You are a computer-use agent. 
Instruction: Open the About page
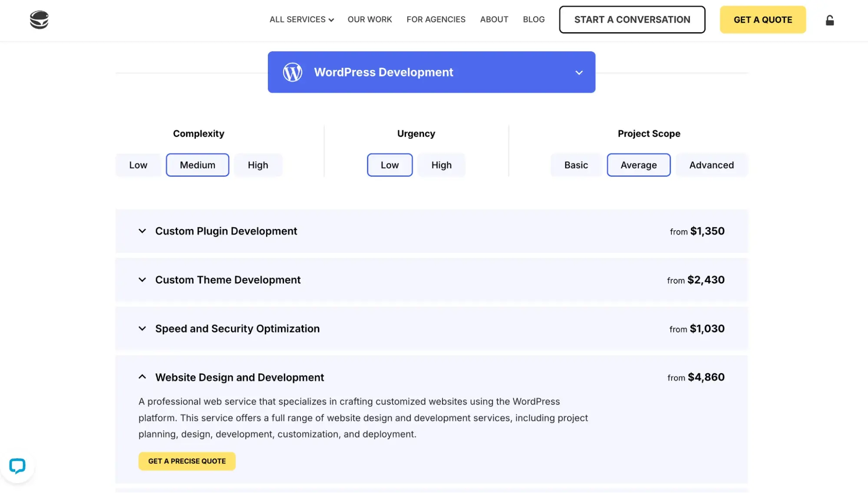[x=494, y=20]
